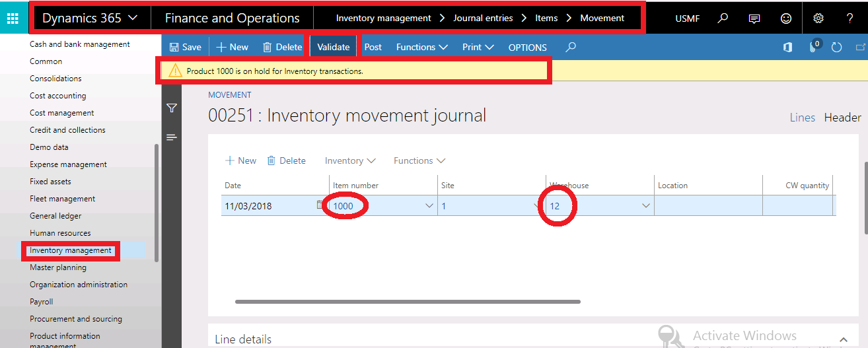
Task: Open the Finance and Operations home
Action: (232, 18)
